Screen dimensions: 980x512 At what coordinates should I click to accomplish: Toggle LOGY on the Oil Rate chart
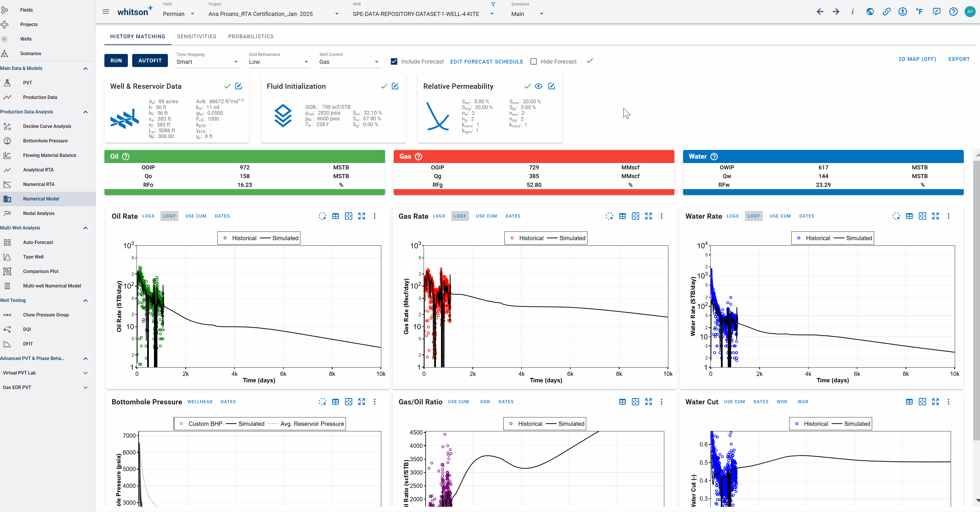click(x=169, y=216)
